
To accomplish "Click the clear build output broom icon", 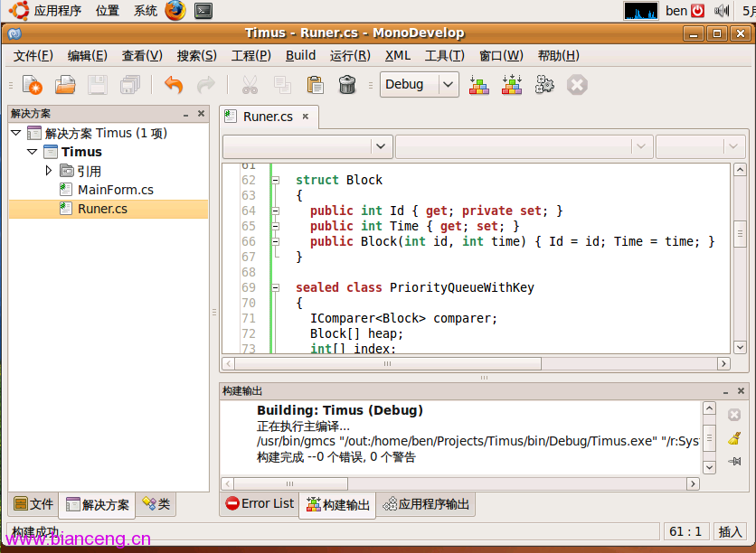I will click(734, 438).
